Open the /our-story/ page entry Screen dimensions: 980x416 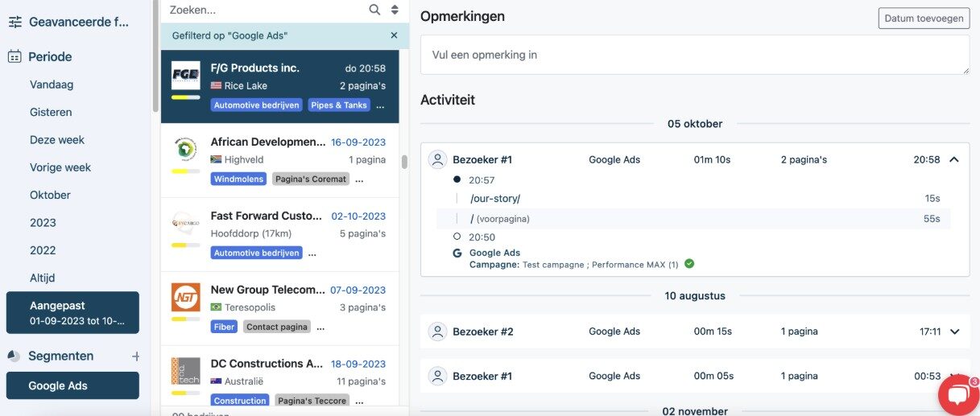point(495,199)
